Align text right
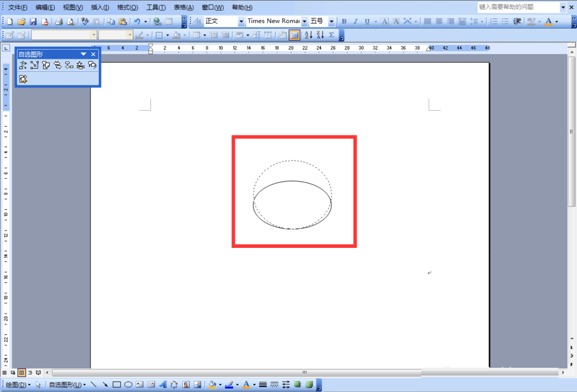577x392 pixels. pyautogui.click(x=451, y=22)
